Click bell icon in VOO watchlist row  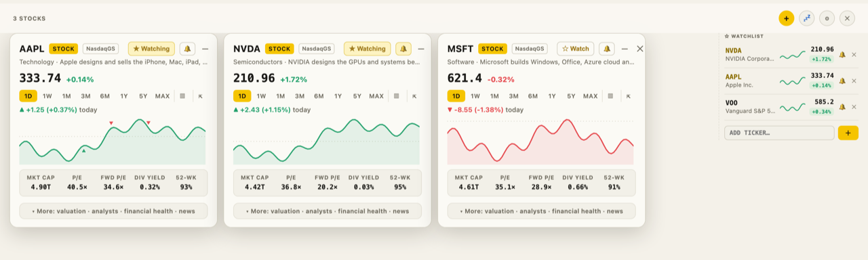pyautogui.click(x=842, y=107)
